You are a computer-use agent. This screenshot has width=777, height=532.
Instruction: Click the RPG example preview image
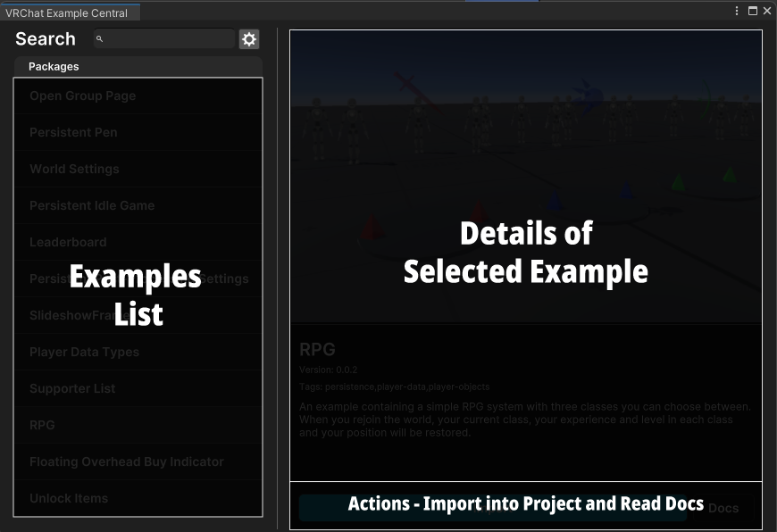pos(526,177)
